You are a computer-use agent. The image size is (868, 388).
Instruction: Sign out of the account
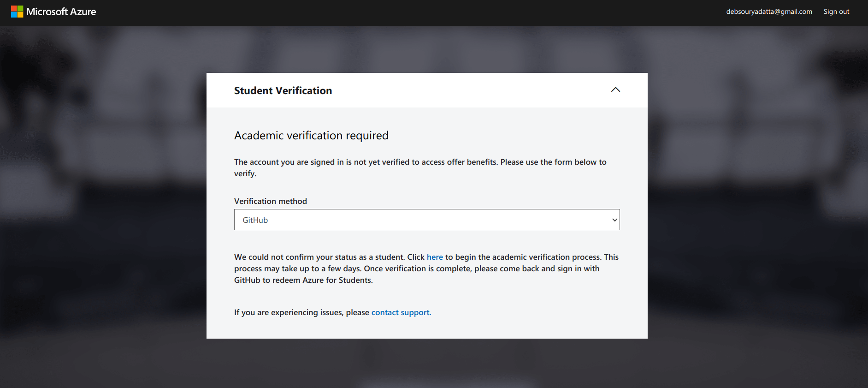point(836,12)
